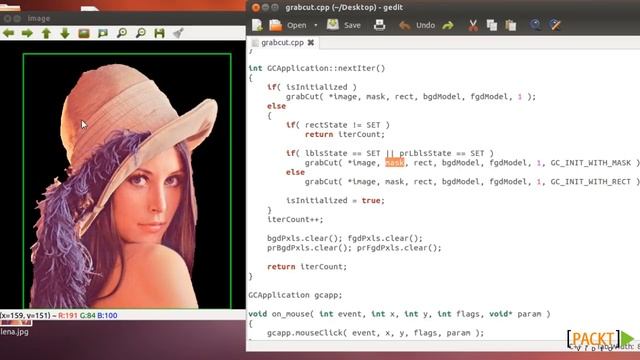640x360 pixels.
Task: Select the lena.jpg desktop file
Action: click(15, 332)
